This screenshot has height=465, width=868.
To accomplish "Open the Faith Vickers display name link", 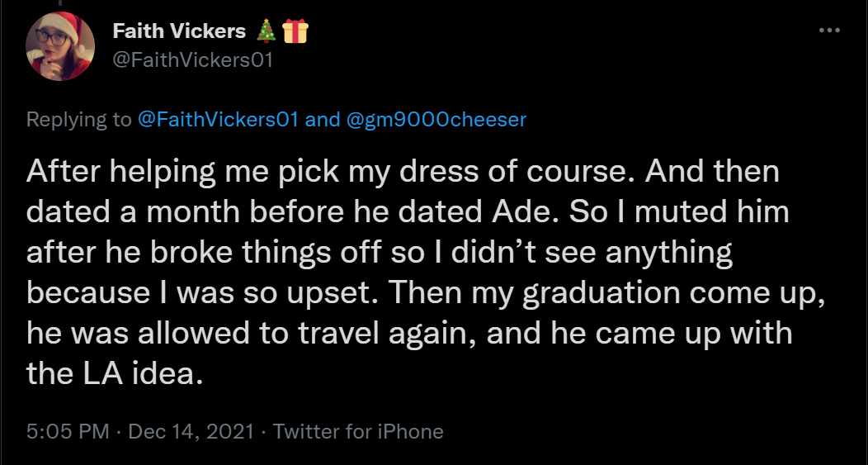I will tap(179, 31).
